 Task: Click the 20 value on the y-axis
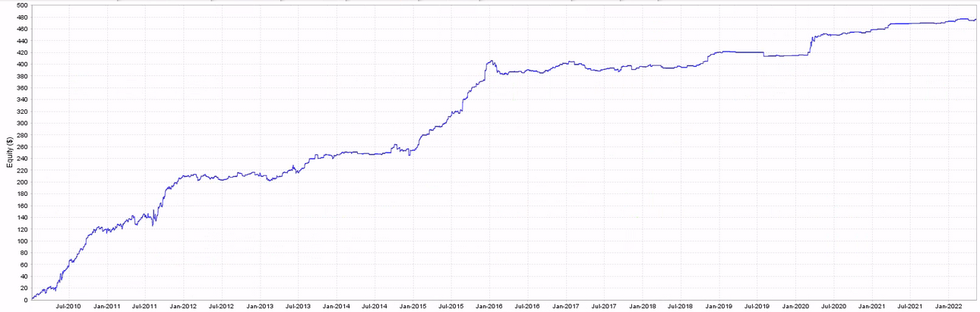click(x=24, y=288)
